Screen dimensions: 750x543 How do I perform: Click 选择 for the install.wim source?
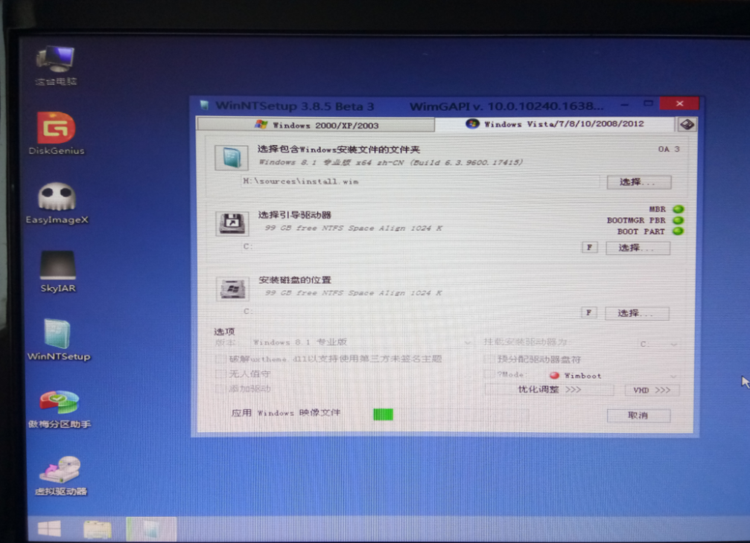coord(639,182)
